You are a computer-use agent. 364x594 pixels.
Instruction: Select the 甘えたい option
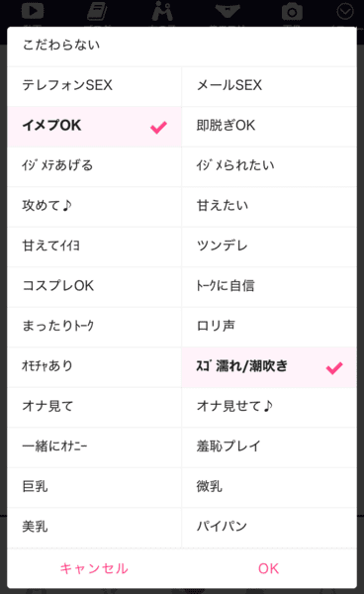[269, 205]
